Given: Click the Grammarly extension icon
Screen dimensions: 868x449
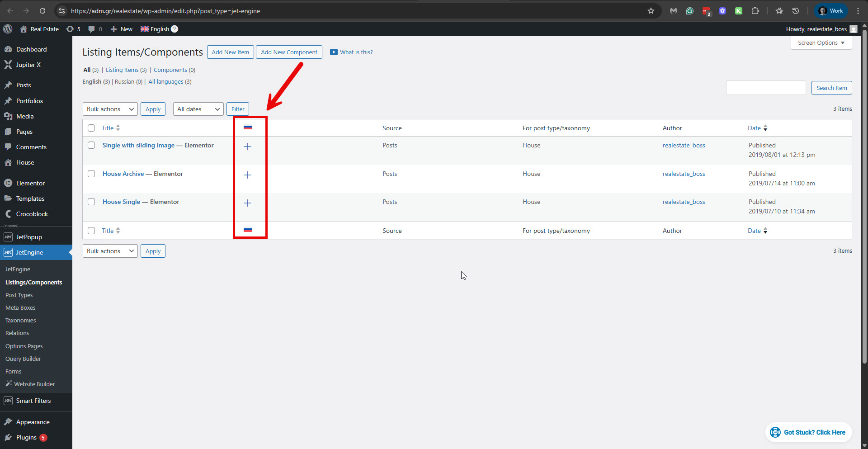Looking at the screenshot, I should (x=690, y=11).
